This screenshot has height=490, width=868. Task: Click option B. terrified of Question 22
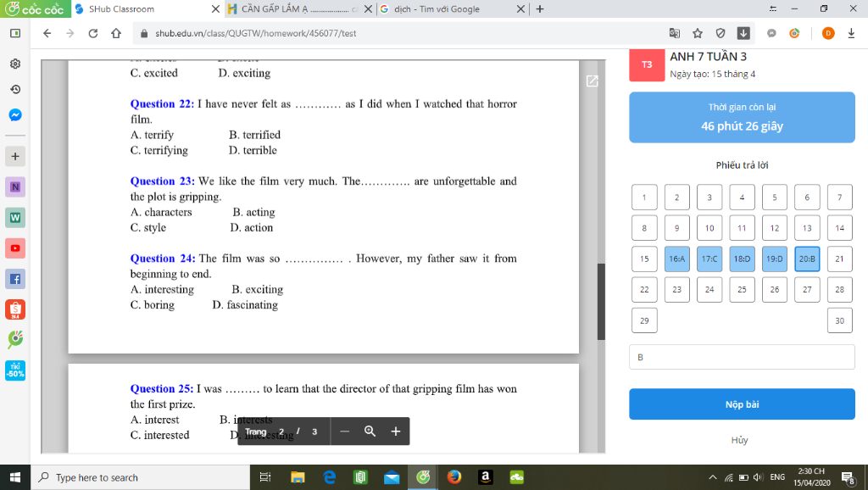pos(254,135)
